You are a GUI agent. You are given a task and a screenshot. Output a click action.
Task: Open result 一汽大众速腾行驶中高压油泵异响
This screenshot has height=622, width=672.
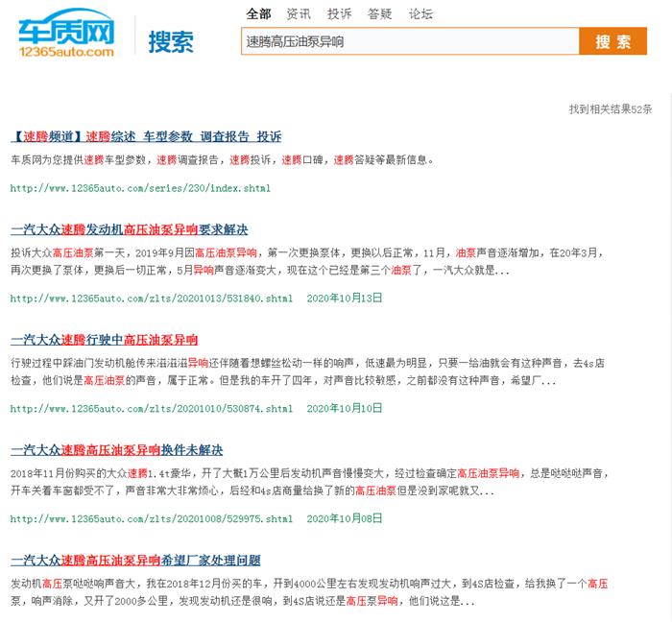click(104, 340)
